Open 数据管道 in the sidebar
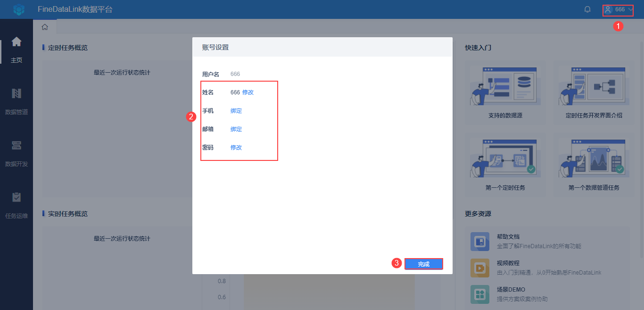 tap(17, 102)
